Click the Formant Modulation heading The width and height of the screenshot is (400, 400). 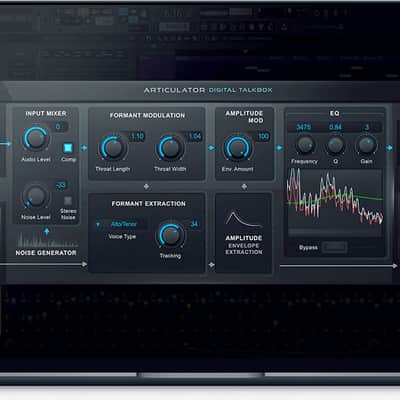click(x=147, y=115)
